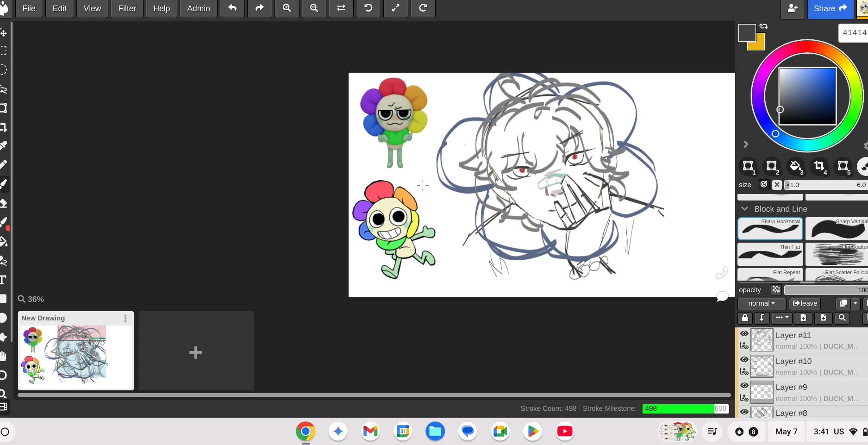Open the Filter menu
Image resolution: width=868 pixels, height=445 pixels.
tap(127, 8)
